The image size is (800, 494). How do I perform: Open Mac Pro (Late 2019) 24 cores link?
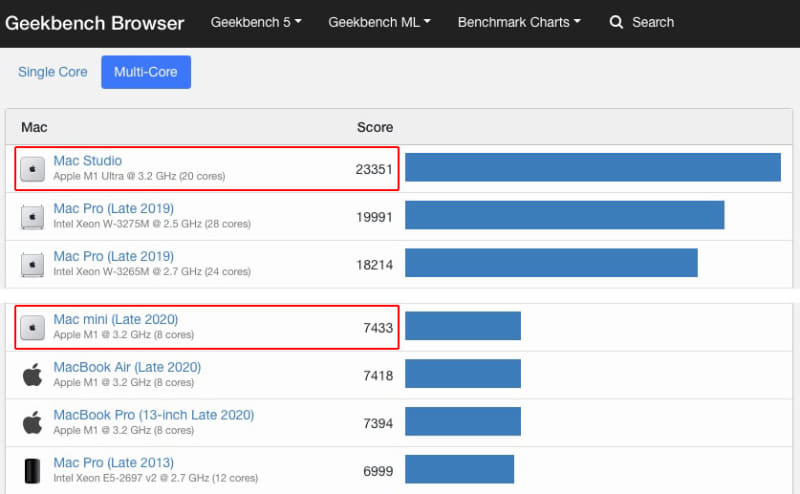(114, 256)
